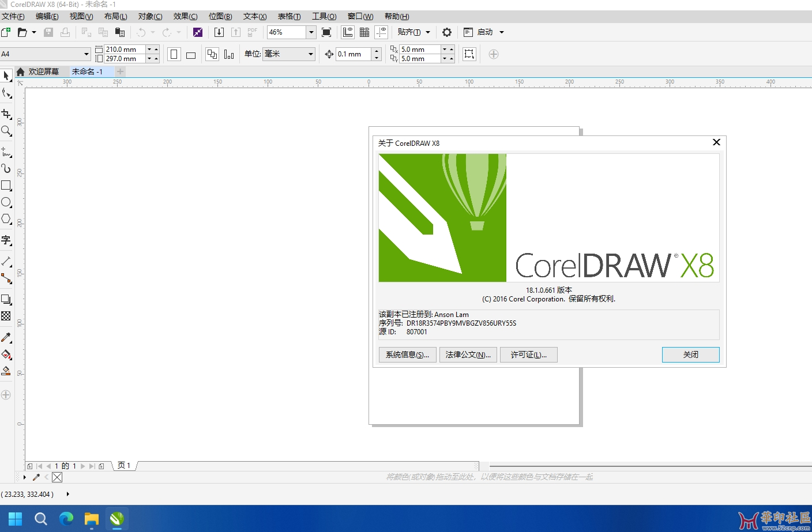Viewport: 812px width, 532px height.
Task: Pick the Color Eyedropper tool
Action: click(6, 337)
